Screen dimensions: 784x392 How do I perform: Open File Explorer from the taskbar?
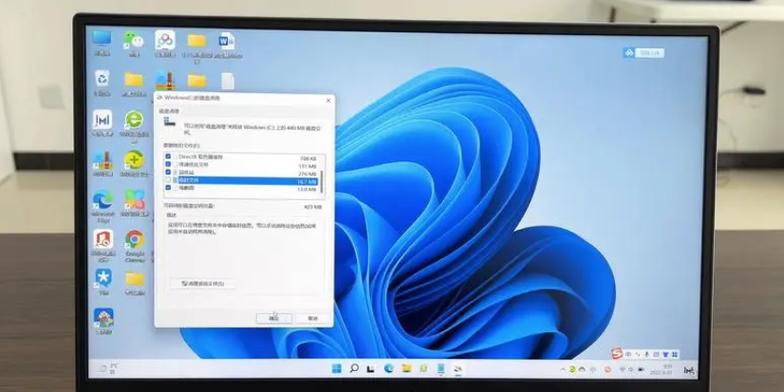coord(406,369)
